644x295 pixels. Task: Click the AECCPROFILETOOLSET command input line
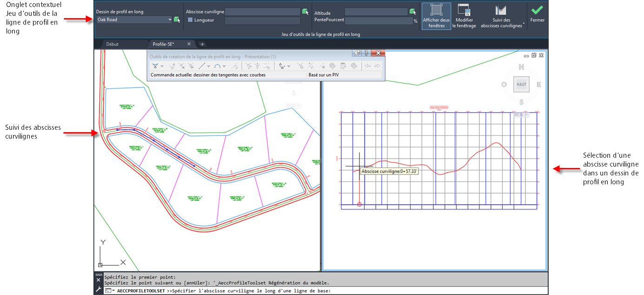[325, 291]
